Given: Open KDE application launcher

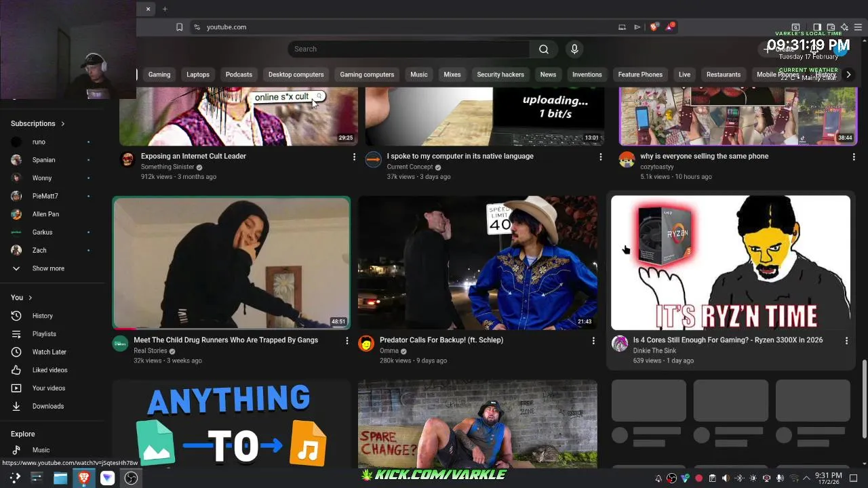Looking at the screenshot, I should [15, 478].
